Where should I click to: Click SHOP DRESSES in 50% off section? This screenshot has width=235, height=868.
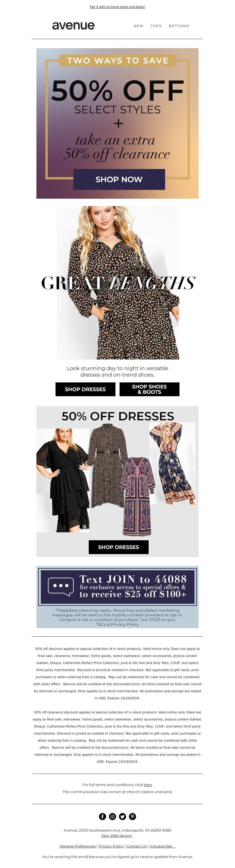pos(118,547)
